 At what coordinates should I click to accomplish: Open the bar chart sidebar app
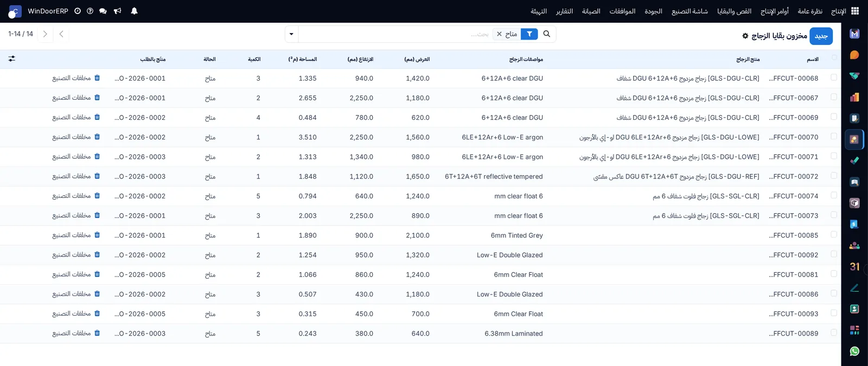[854, 97]
